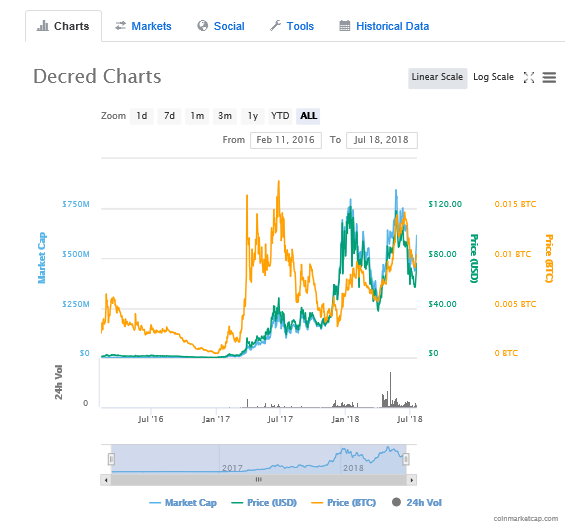Click the $250M market cap axis value
Screen dimensions: 587x532
click(x=76, y=304)
